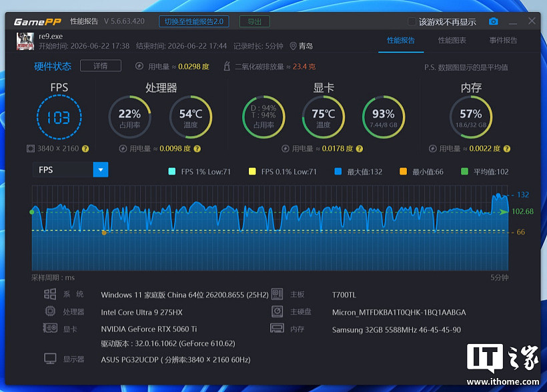Click the help icon next to 0.0022 度
The width and height of the screenshot is (547, 392).
click(507, 149)
